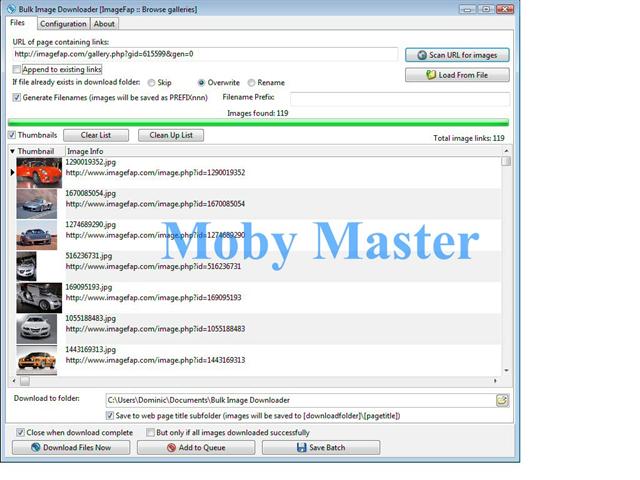Viewport: 640px width, 480px height.
Task: Click the Clean Up List button
Action: point(171,135)
